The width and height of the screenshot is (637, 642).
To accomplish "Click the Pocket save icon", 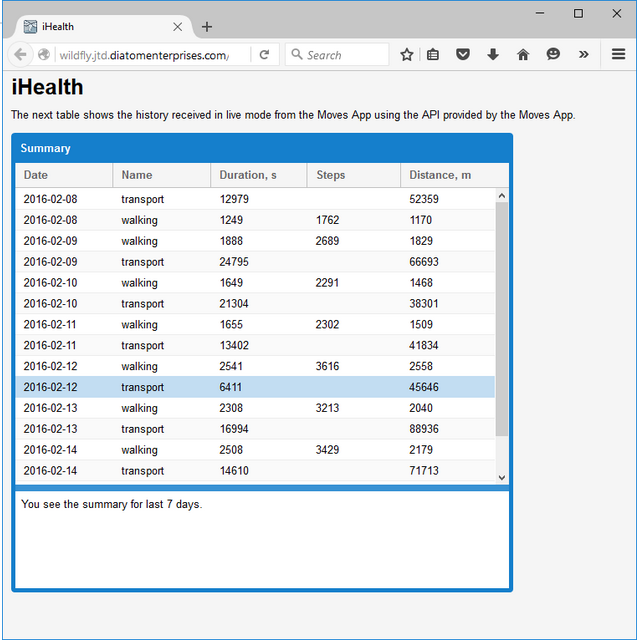I will pyautogui.click(x=463, y=55).
